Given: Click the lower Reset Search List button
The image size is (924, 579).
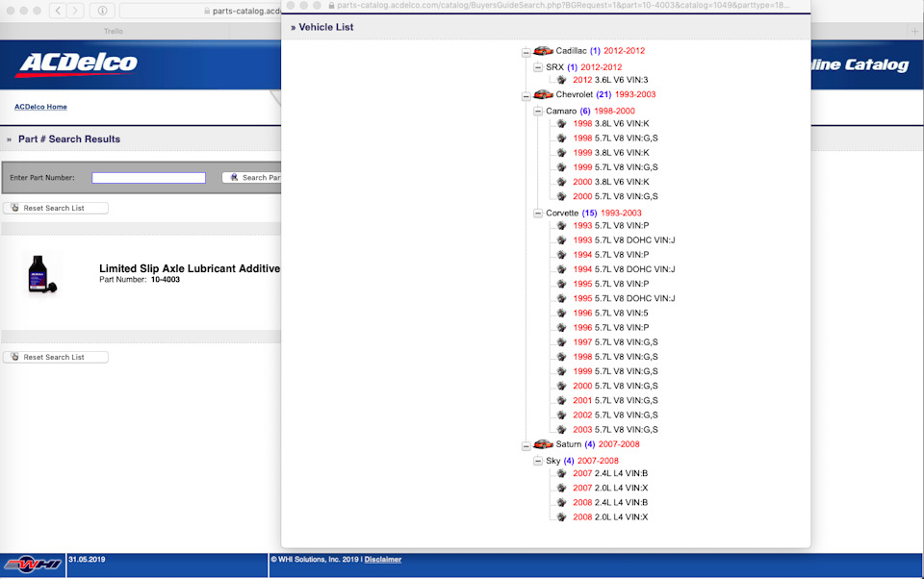Looking at the screenshot, I should tap(56, 357).
